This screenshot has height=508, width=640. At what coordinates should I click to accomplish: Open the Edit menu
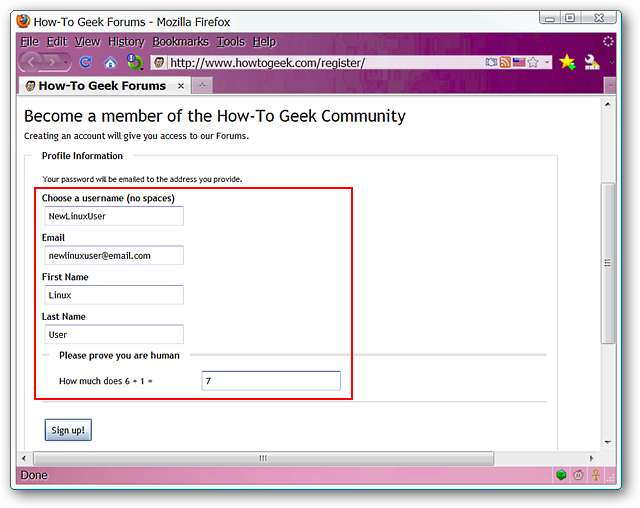[x=57, y=42]
